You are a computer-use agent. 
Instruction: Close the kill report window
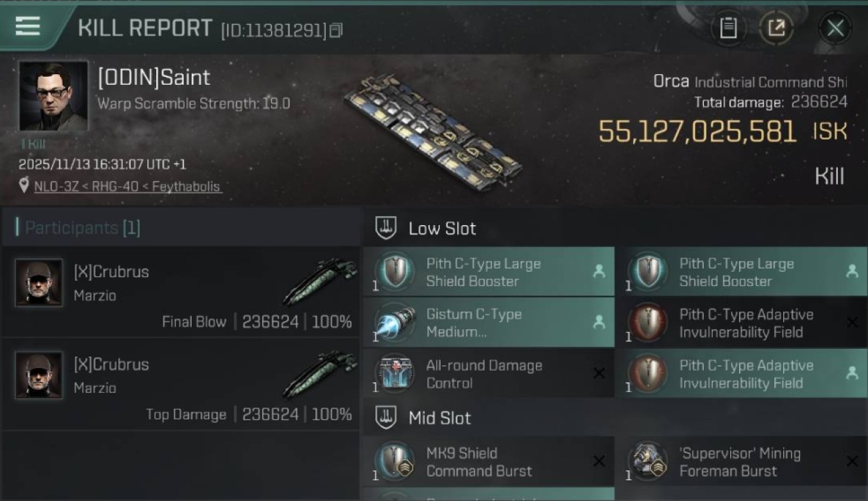pos(835,28)
